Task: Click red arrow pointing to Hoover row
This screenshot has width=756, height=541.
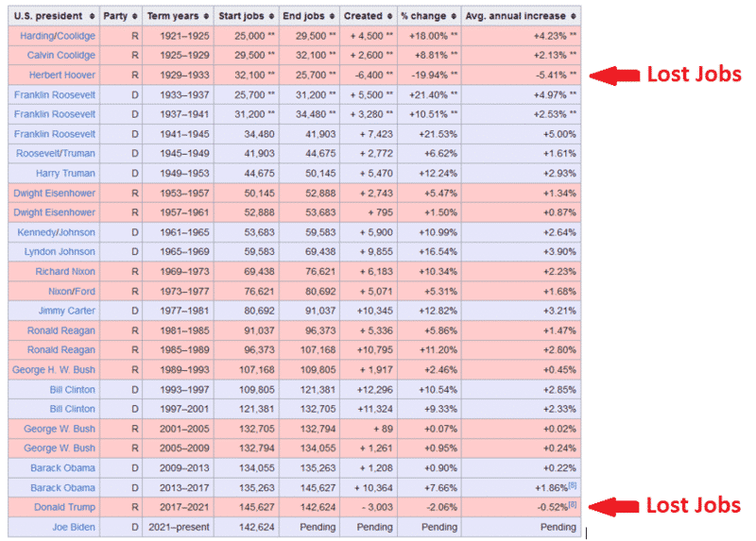Action: 612,75
